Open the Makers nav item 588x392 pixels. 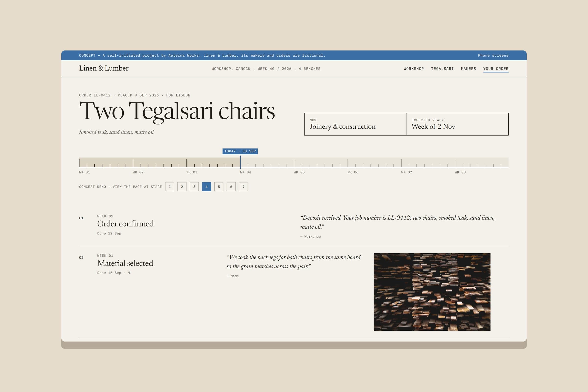468,69
